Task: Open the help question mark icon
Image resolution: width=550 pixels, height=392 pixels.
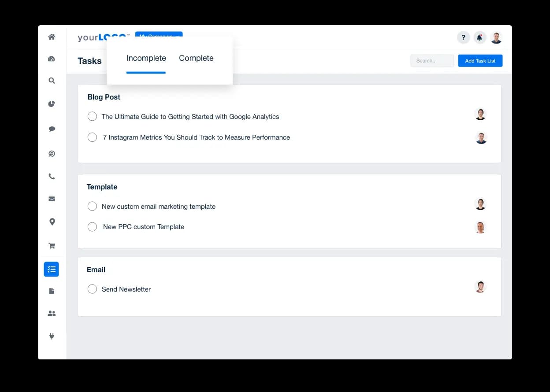Action: pyautogui.click(x=463, y=38)
